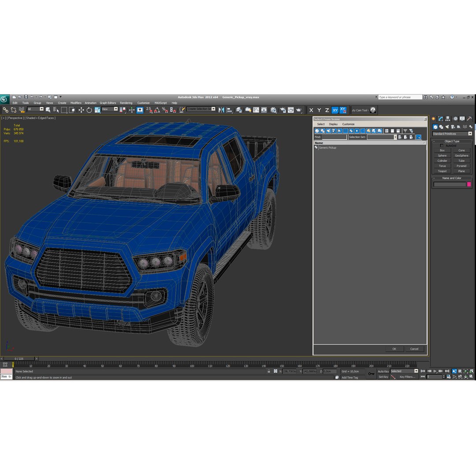Image resolution: width=476 pixels, height=476 pixels.
Task: Collapse the Name and Color rollout
Action: pos(452,178)
